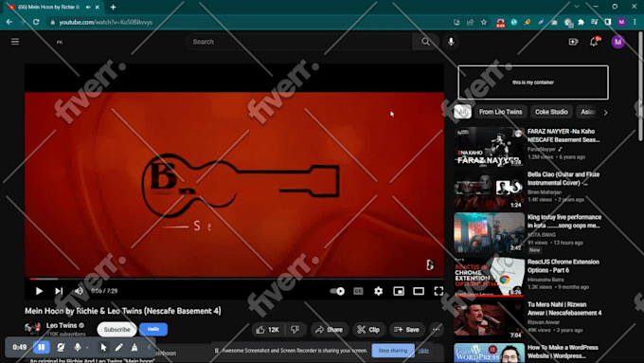This screenshot has width=644, height=363.
Task: Open Chrome profile avatar M
Action: [621, 22]
